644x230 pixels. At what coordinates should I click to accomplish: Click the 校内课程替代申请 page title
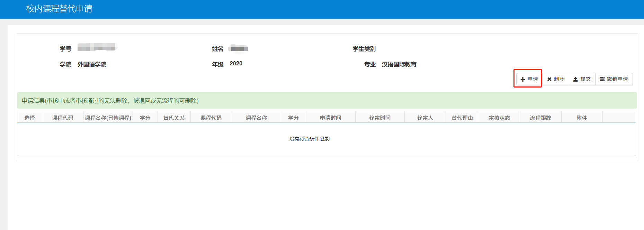coord(59,9)
